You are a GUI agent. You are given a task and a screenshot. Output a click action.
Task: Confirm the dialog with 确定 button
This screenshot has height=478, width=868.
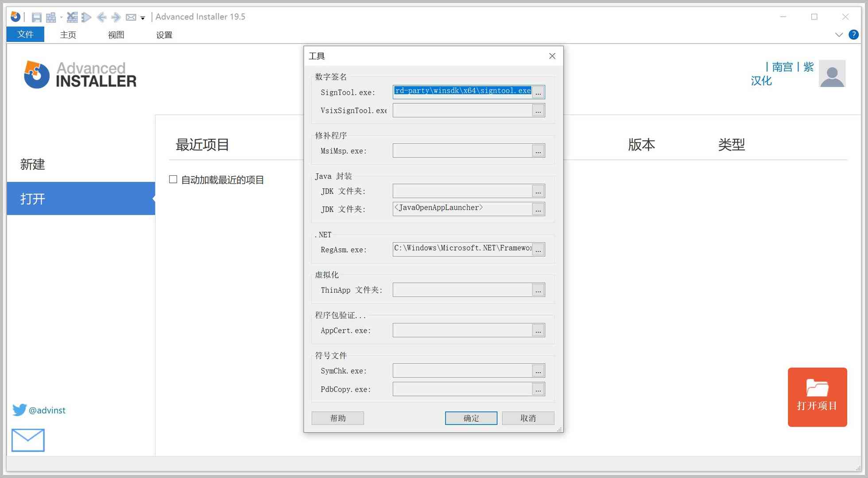click(x=471, y=418)
